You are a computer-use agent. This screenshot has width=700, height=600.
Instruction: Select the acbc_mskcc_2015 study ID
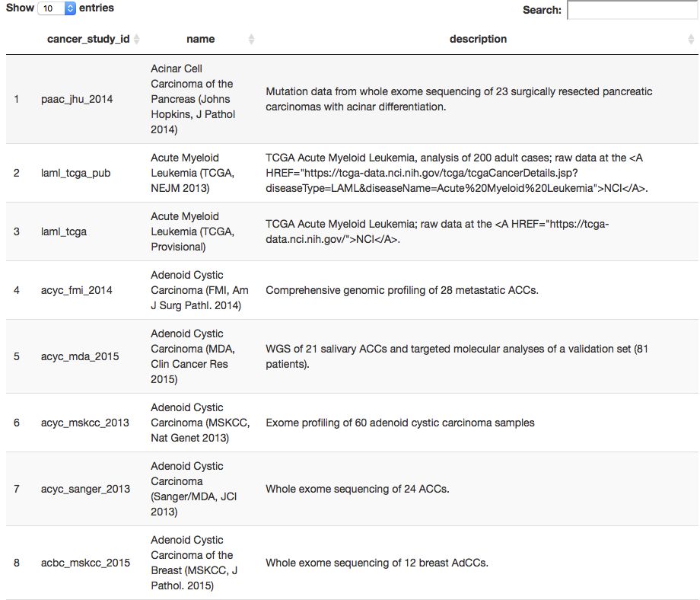[x=85, y=563]
